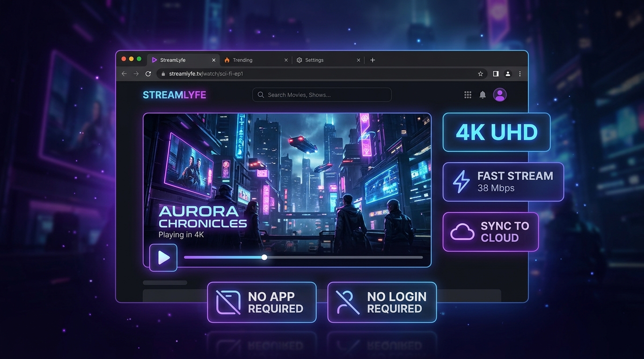Screen dimensions: 644x359
Task: Click the unplayed part of the progress bar
Action: coord(345,257)
